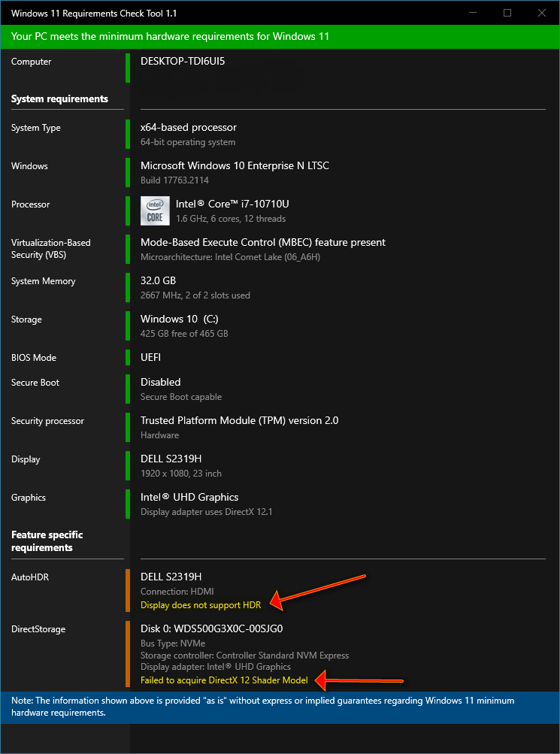
Task: Select the 'Computer' row label
Action: click(32, 62)
